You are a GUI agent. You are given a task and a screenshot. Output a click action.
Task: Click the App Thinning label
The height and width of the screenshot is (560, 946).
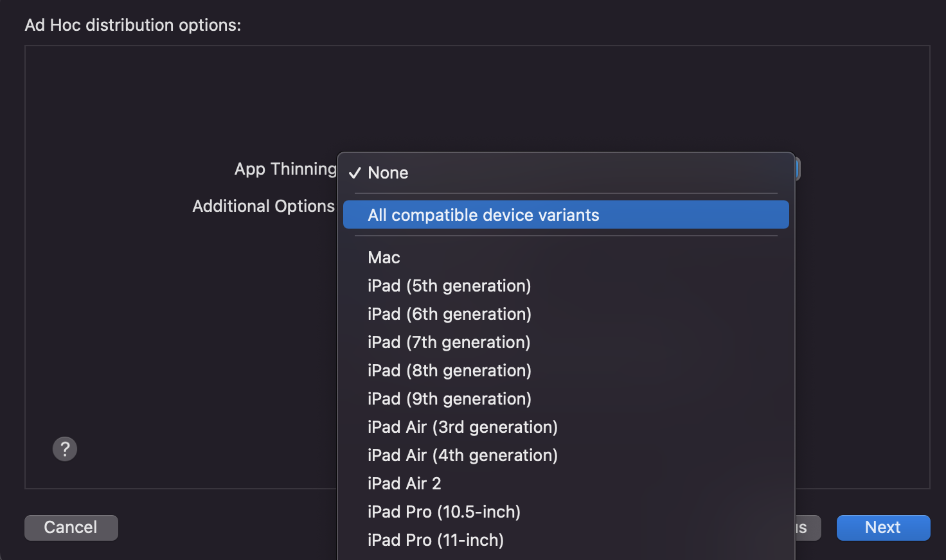285,169
